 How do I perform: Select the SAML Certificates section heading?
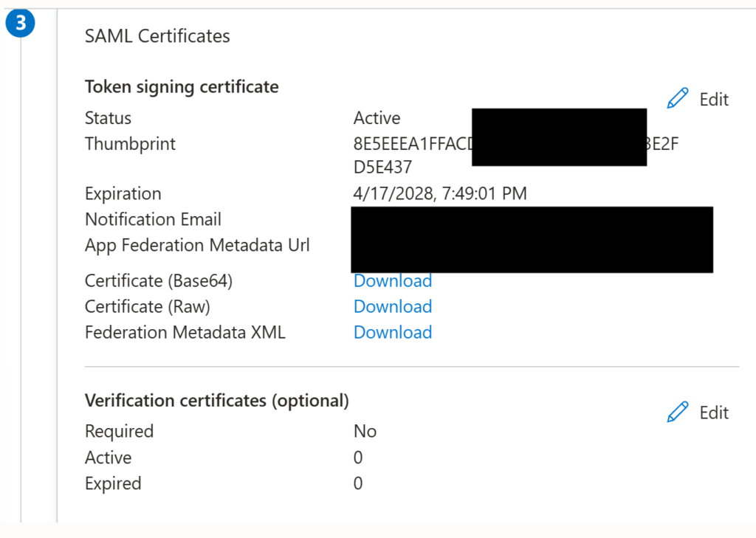[157, 36]
